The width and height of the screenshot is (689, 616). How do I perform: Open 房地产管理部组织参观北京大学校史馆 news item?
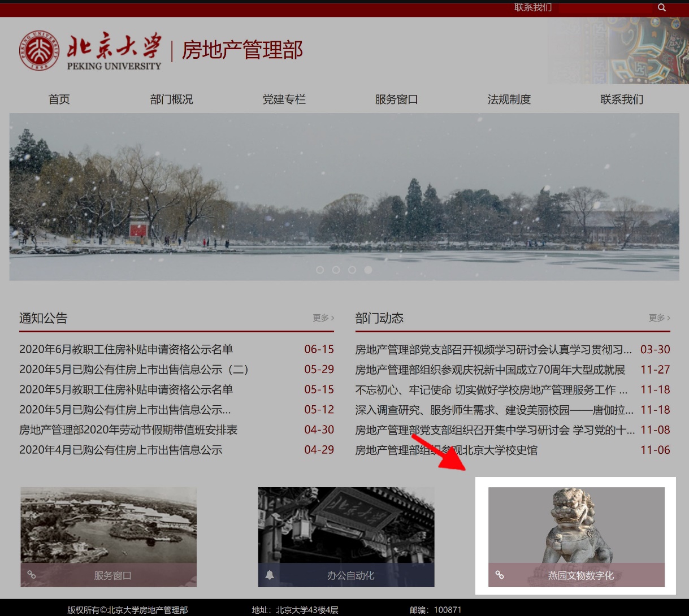(446, 450)
